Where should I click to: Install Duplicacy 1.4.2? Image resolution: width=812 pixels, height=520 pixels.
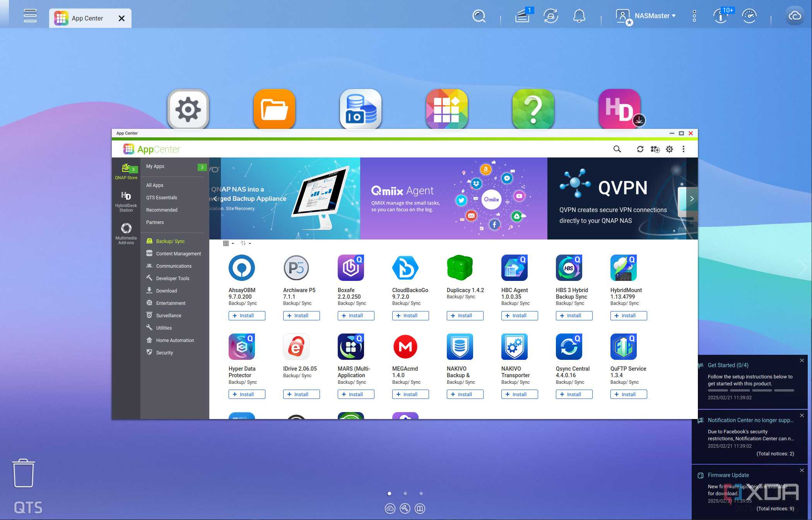tap(465, 316)
